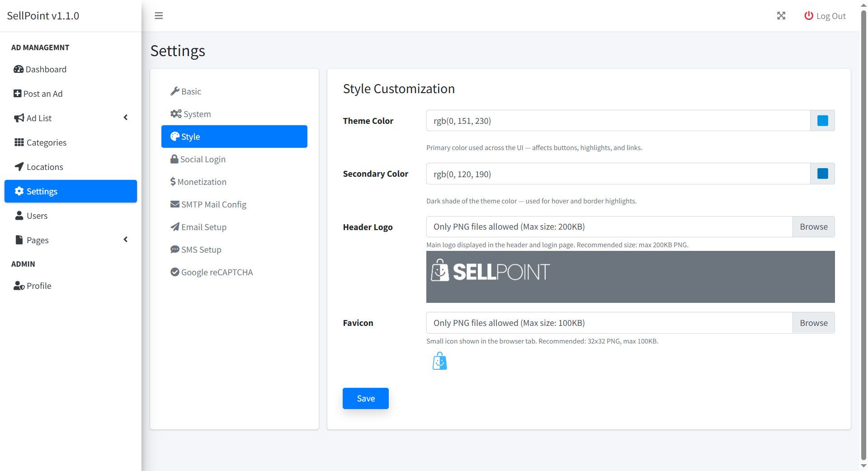
Task: Open the Theme Color swatch picker
Action: point(822,121)
